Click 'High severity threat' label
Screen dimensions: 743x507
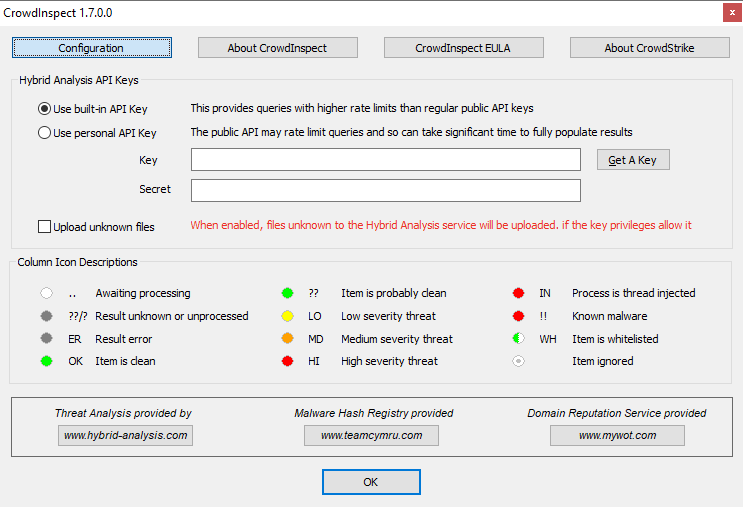390,361
